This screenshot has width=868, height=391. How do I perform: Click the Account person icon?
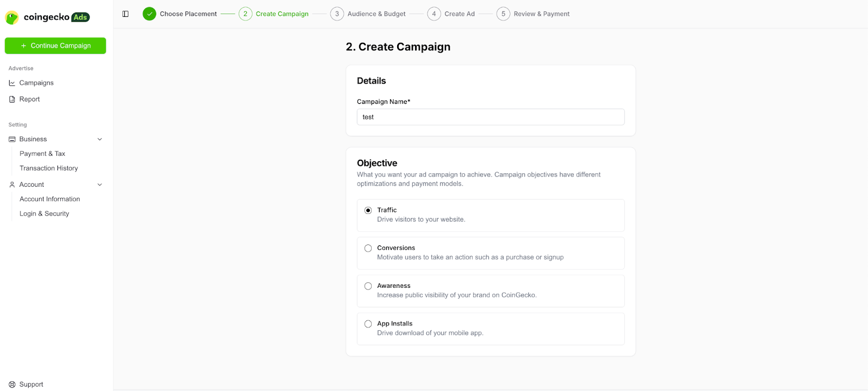click(x=12, y=185)
